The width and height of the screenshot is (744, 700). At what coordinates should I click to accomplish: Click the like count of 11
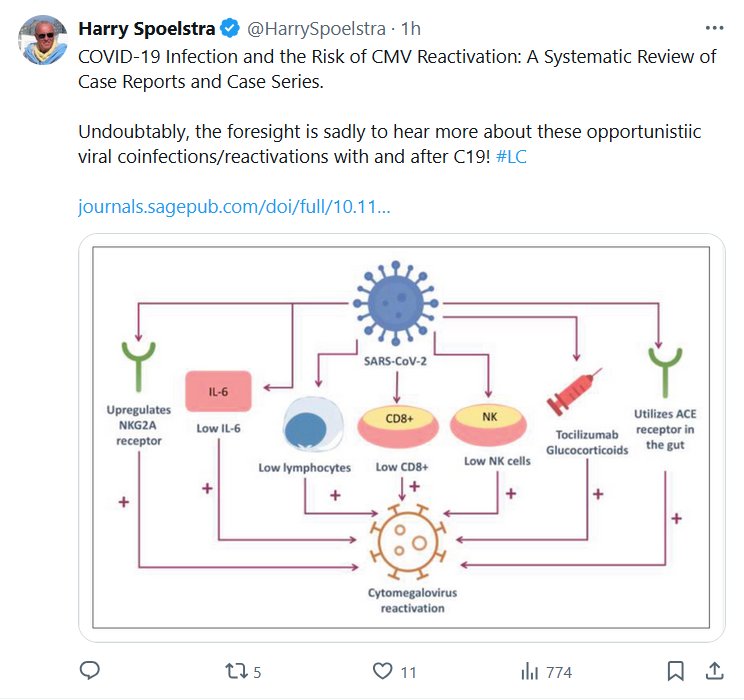pyautogui.click(x=408, y=672)
